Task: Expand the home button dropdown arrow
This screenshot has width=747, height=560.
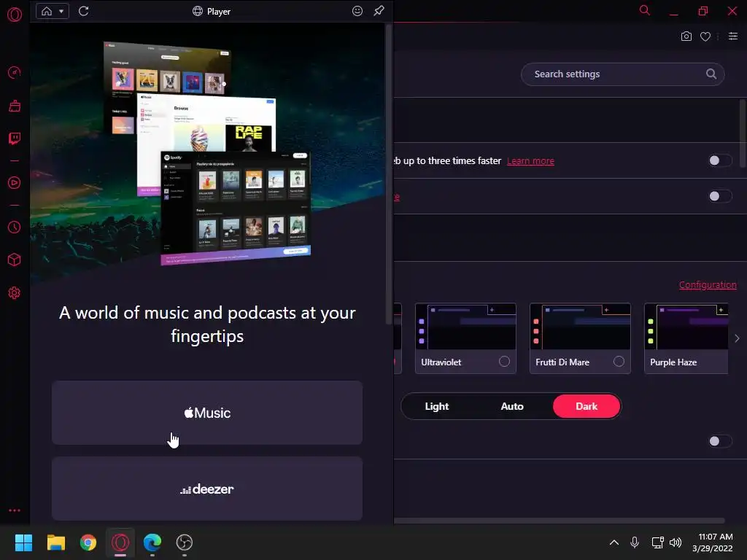Action: tap(61, 11)
